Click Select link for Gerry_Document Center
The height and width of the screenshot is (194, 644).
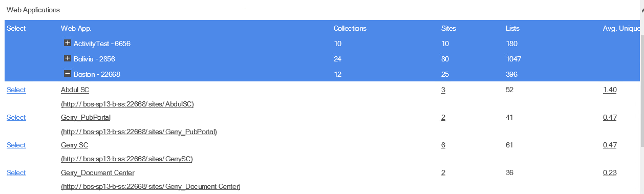[16, 173]
